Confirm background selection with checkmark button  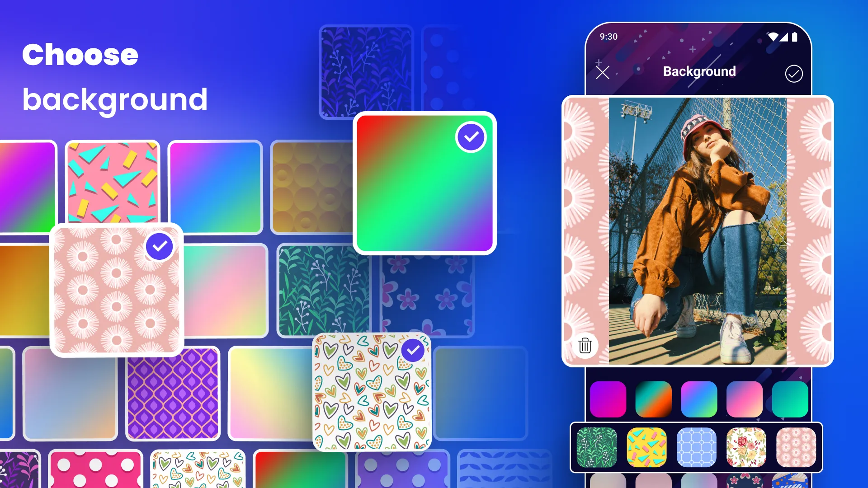tap(794, 72)
